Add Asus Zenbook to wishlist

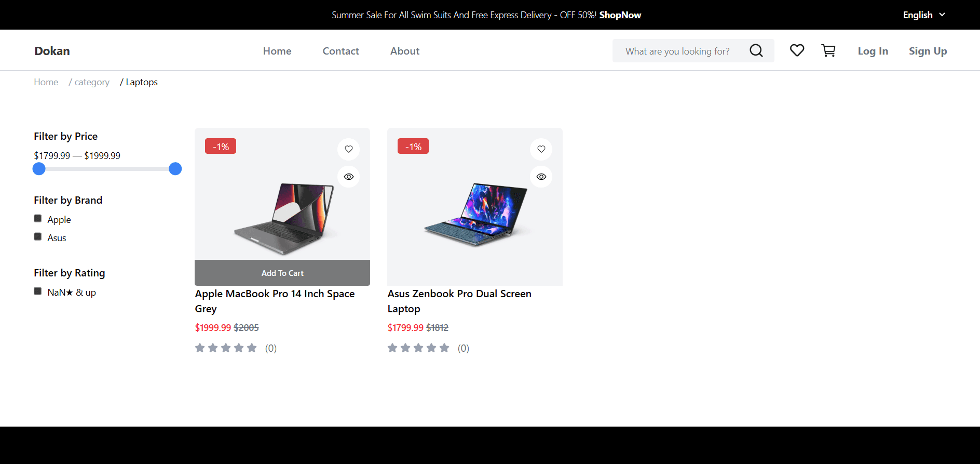(x=541, y=149)
